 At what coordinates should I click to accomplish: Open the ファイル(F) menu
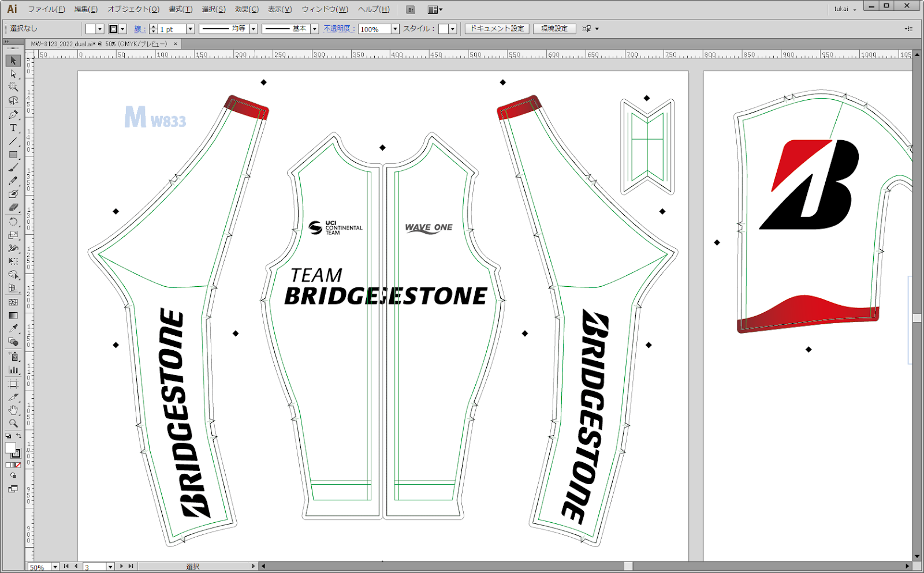pyautogui.click(x=47, y=9)
